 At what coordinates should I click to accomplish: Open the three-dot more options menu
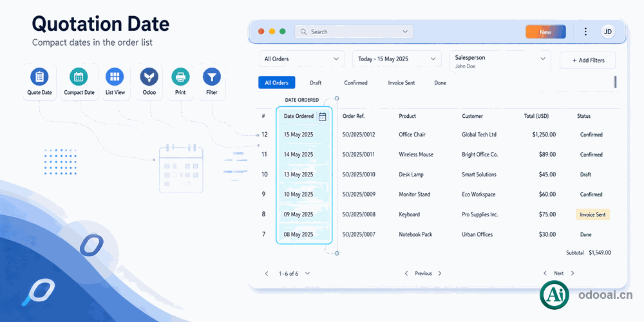coord(585,32)
